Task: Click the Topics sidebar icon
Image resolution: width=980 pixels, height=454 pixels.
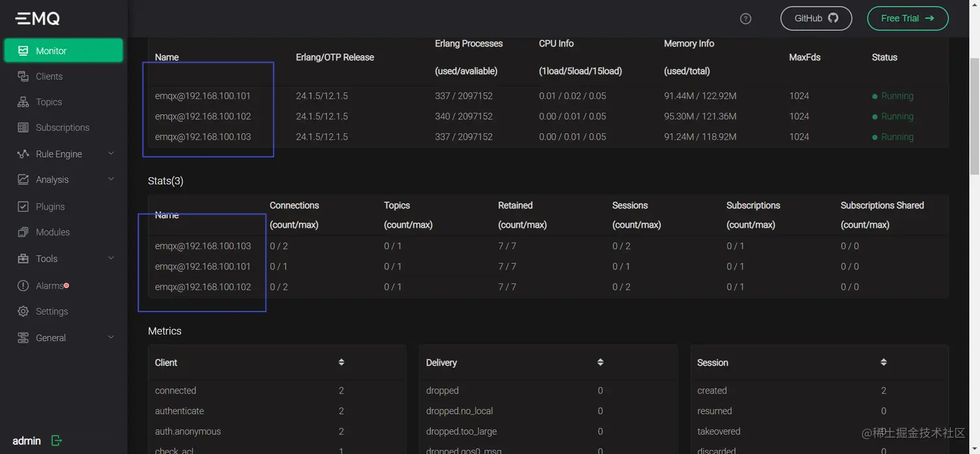Action: [x=23, y=102]
